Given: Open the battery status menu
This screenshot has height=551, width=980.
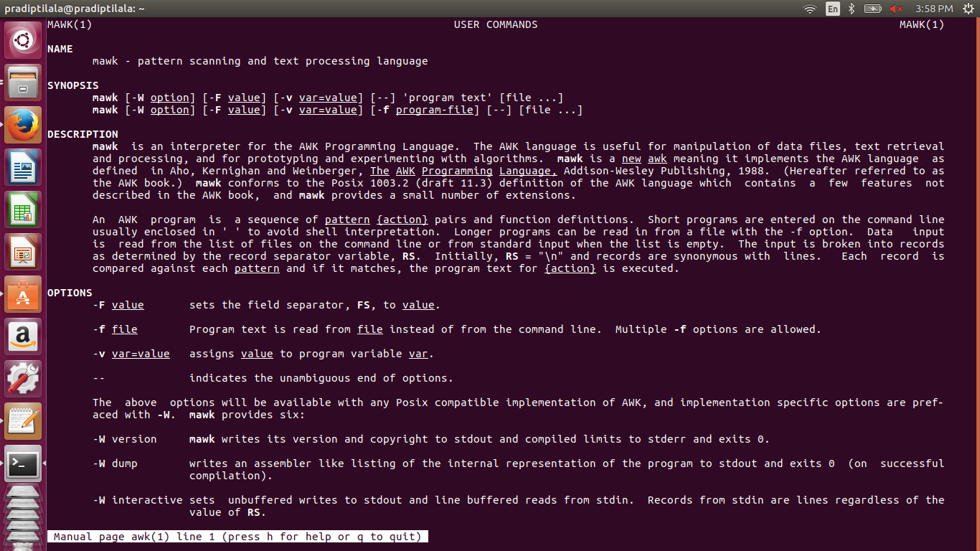Looking at the screenshot, I should click(x=872, y=9).
